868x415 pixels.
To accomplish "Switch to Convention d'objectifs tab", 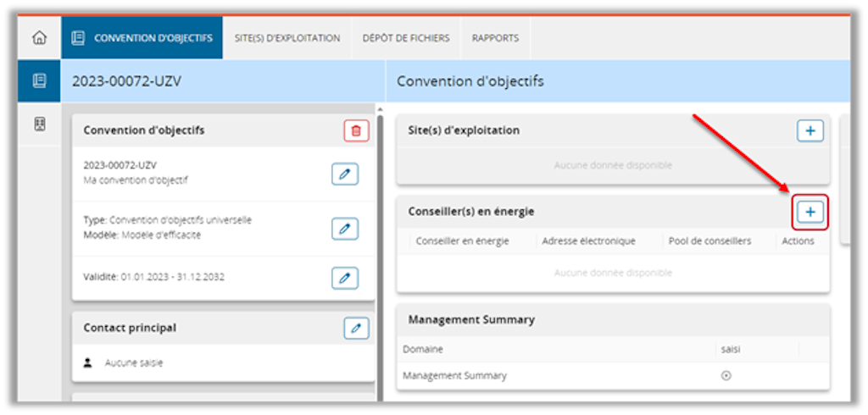I will tap(142, 38).
